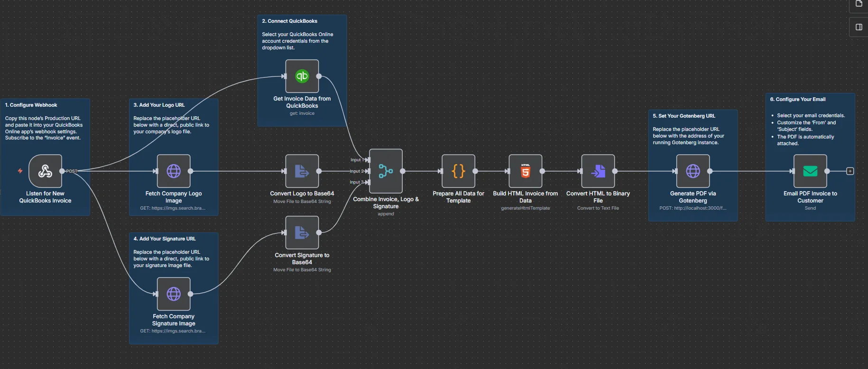Open the Convert Logo to Base64 node
Screen dimensions: 868x369
[x=302, y=171]
